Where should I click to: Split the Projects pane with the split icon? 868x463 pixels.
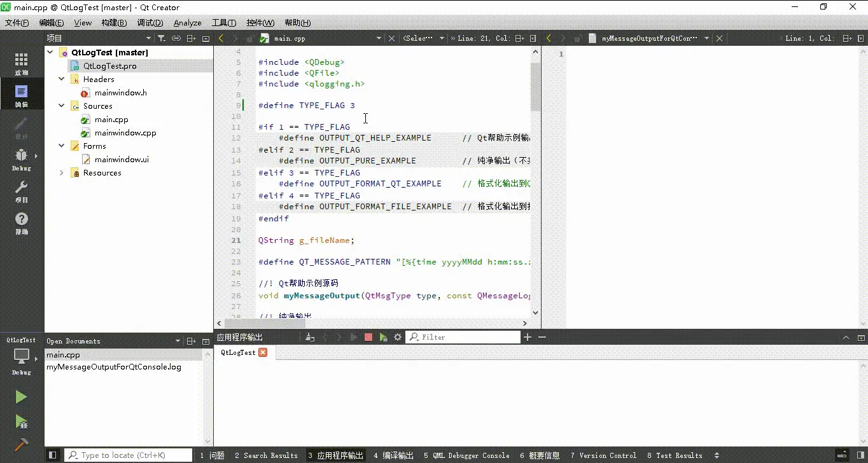[x=192, y=38]
